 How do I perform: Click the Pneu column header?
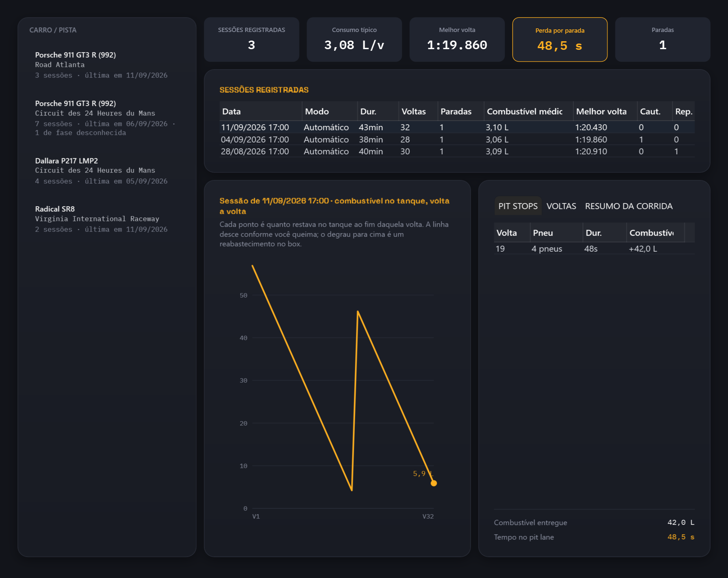pyautogui.click(x=557, y=233)
